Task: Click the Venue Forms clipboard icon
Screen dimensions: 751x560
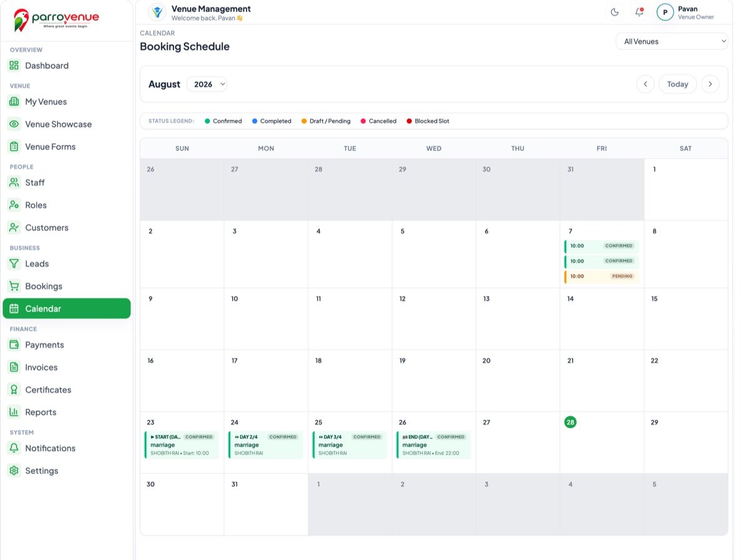Action: [14, 146]
